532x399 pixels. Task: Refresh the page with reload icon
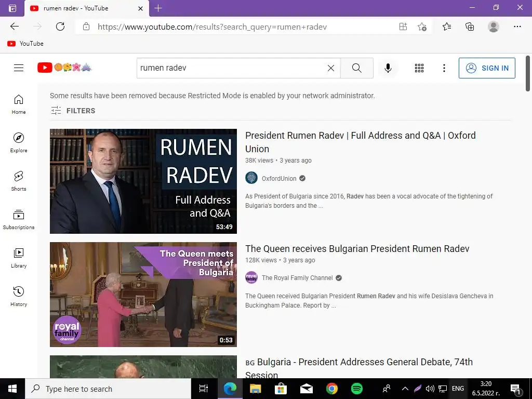pos(60,26)
